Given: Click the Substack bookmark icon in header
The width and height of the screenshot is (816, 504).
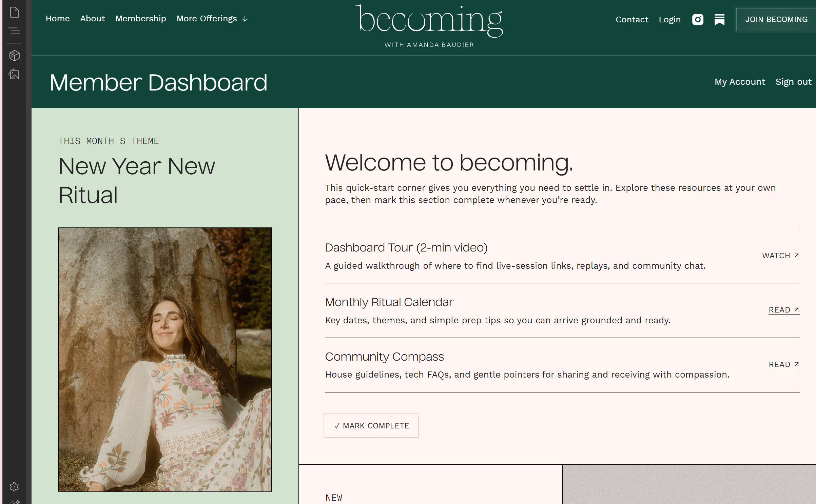Looking at the screenshot, I should pos(719,20).
